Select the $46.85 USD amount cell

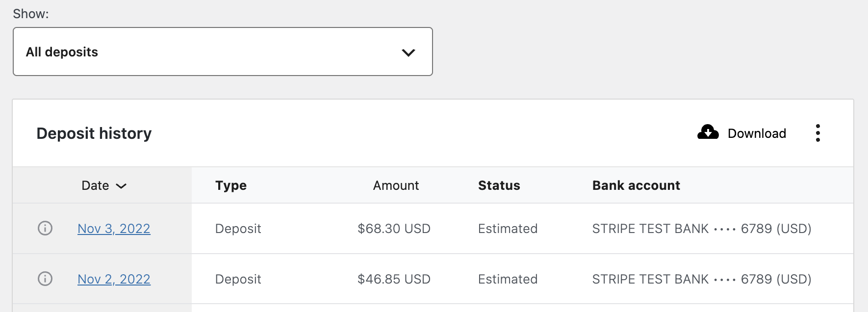click(x=394, y=279)
